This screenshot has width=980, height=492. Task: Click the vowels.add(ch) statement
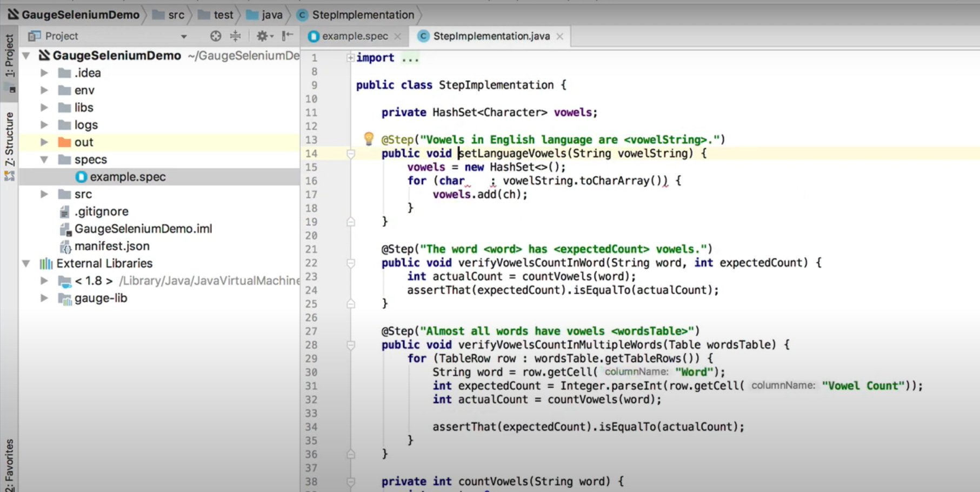pos(480,195)
